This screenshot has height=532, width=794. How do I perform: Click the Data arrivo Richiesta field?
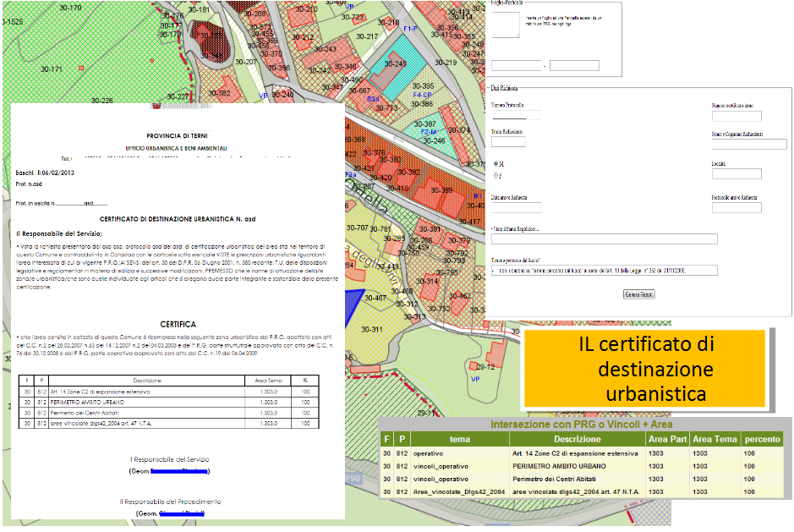click(x=516, y=208)
